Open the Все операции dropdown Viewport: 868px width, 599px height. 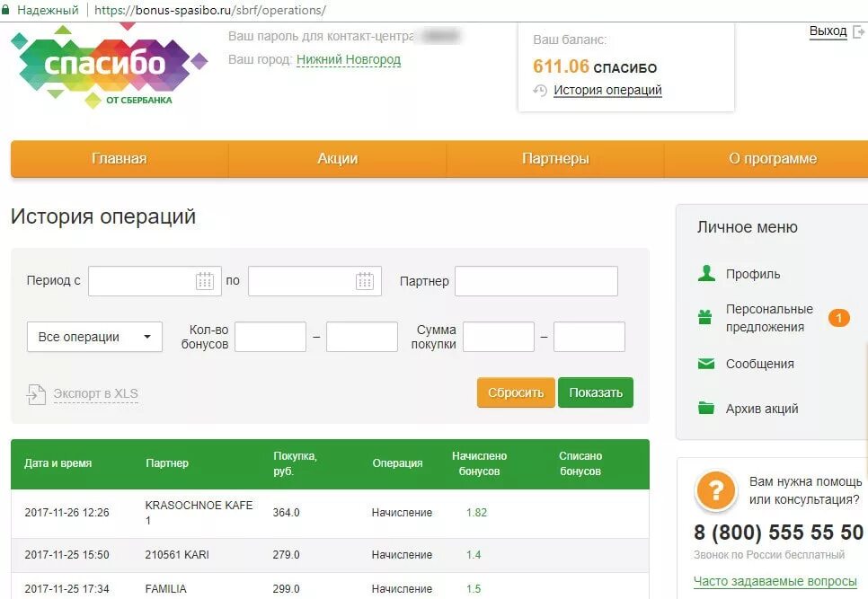coord(94,337)
